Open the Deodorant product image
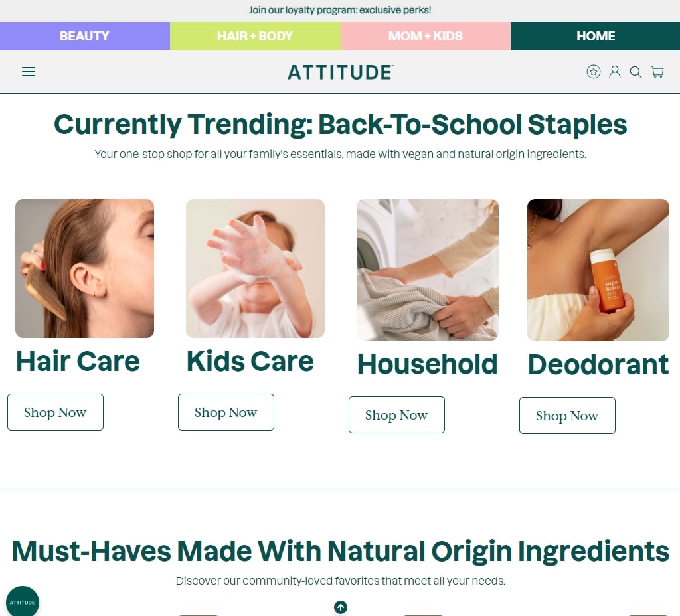The image size is (680, 616). [598, 270]
